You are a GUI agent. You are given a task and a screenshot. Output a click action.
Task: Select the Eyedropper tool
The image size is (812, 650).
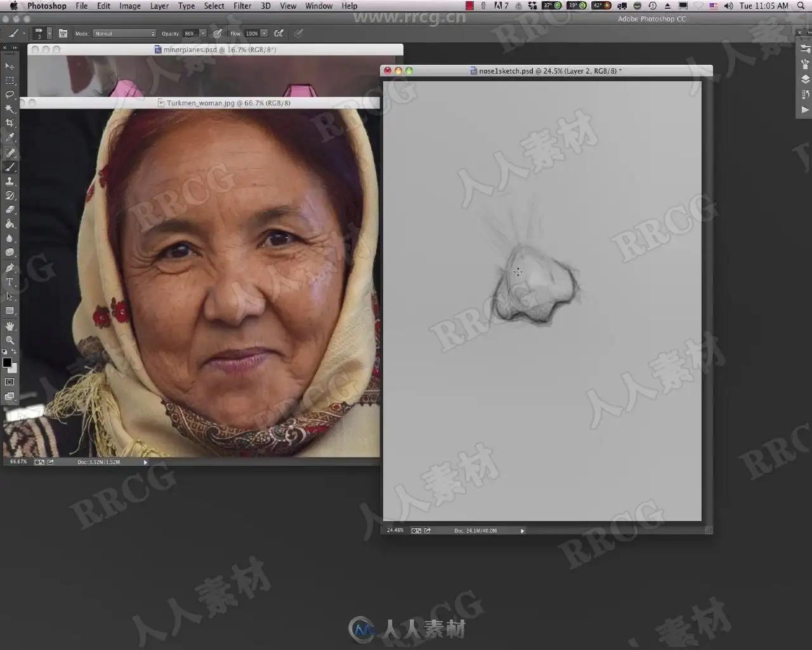[10, 137]
